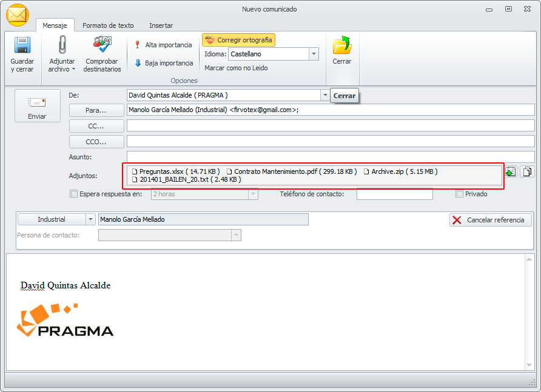Switch to the Formato de texto tab
This screenshot has height=392, width=541.
[x=108, y=25]
